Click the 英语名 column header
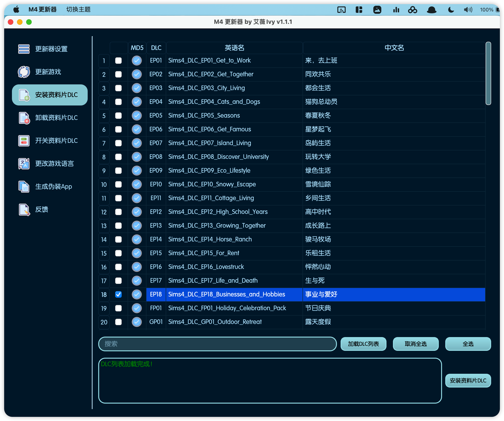Image resolution: width=504 pixels, height=421 pixels. [x=234, y=48]
